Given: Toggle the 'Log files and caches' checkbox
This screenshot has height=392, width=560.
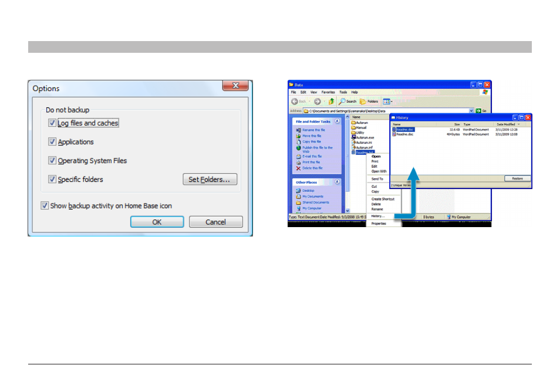Looking at the screenshot, I should click(52, 123).
